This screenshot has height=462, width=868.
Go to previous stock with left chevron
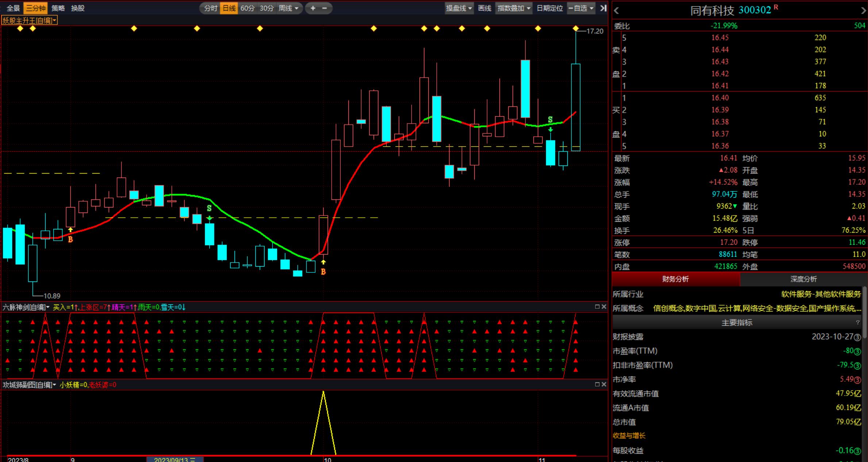617,11
